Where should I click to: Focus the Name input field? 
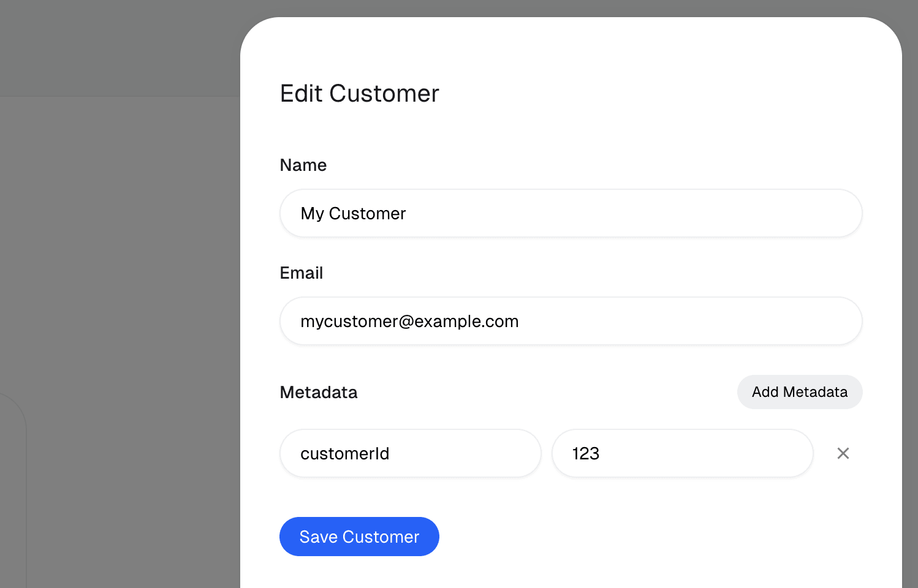(571, 213)
